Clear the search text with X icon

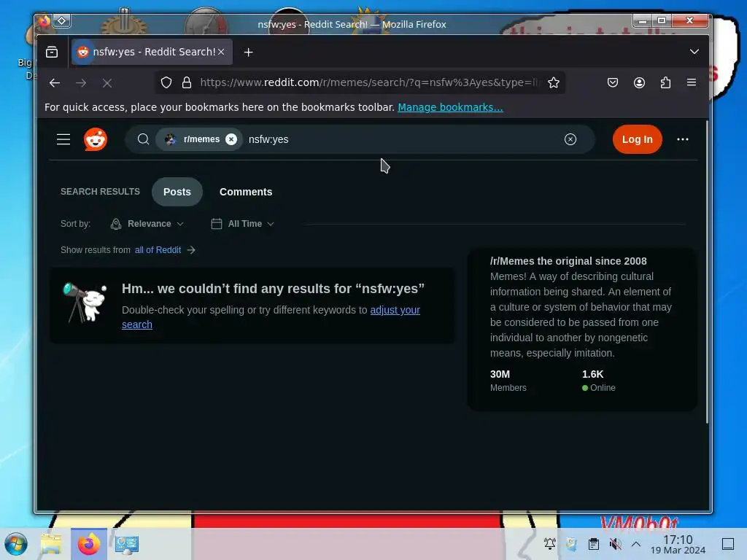tap(570, 139)
